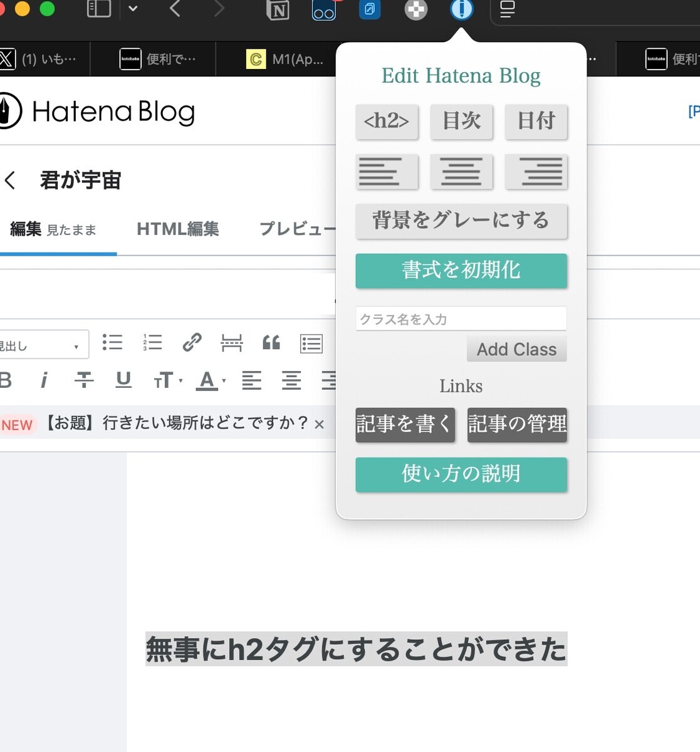Open 記事を書く link button
This screenshot has height=752, width=700.
pos(405,425)
